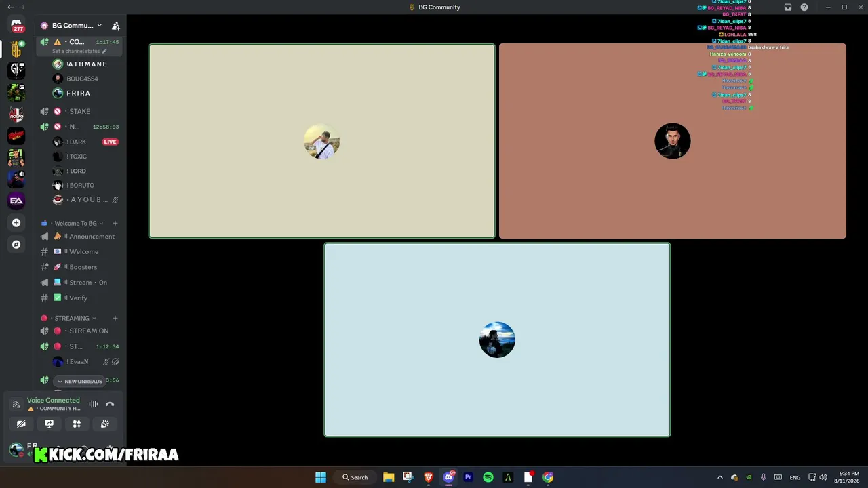Jump to NEW UNREADS in channel list
This screenshot has width=868, height=488.
pyautogui.click(x=80, y=381)
